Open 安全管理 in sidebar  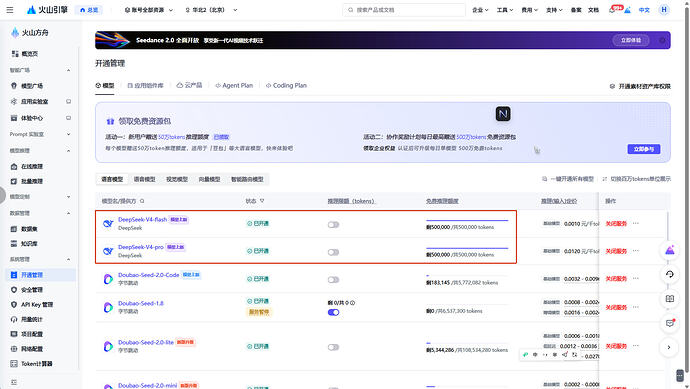click(x=27, y=290)
